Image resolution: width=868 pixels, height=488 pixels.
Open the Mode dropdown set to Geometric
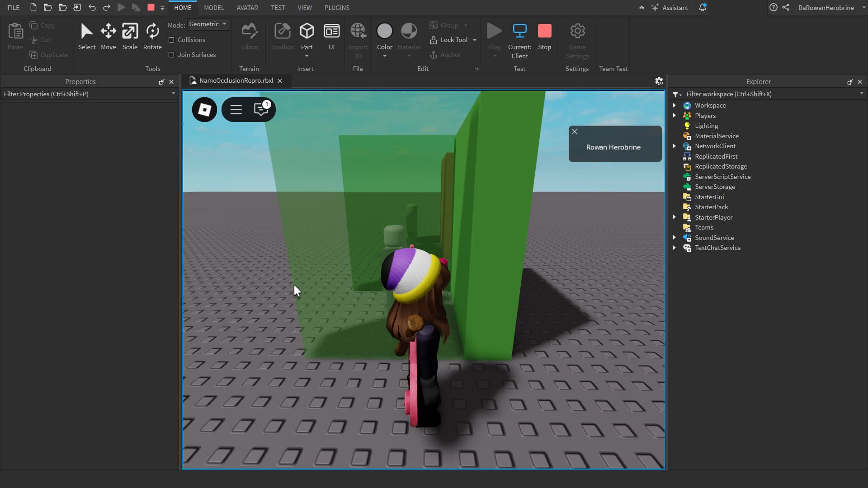click(208, 24)
